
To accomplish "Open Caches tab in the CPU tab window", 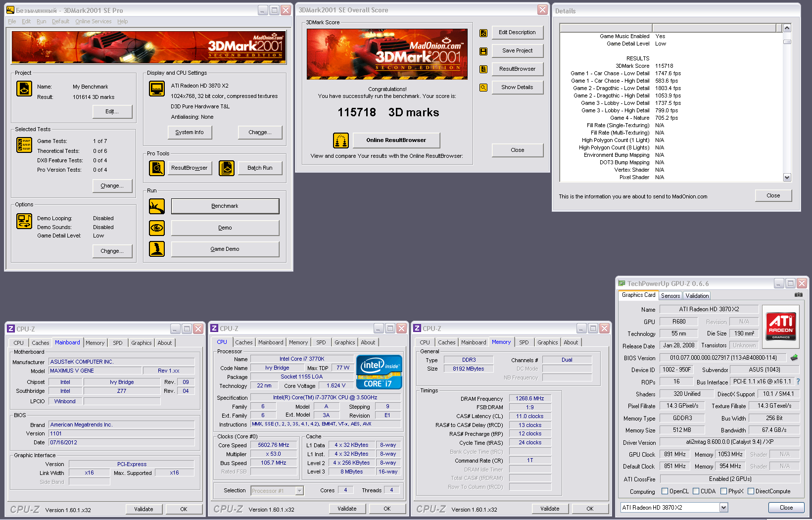I will tap(244, 342).
